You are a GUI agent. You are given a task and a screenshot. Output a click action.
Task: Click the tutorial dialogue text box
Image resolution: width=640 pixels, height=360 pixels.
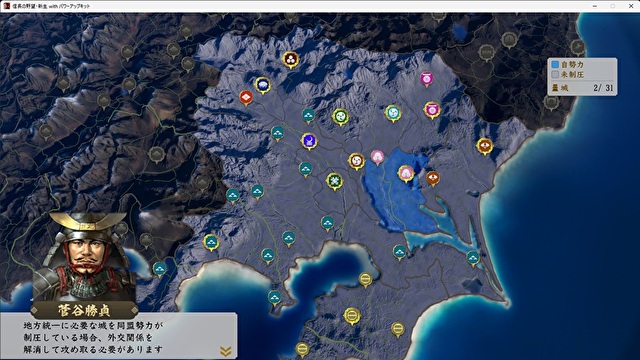pyautogui.click(x=118, y=336)
